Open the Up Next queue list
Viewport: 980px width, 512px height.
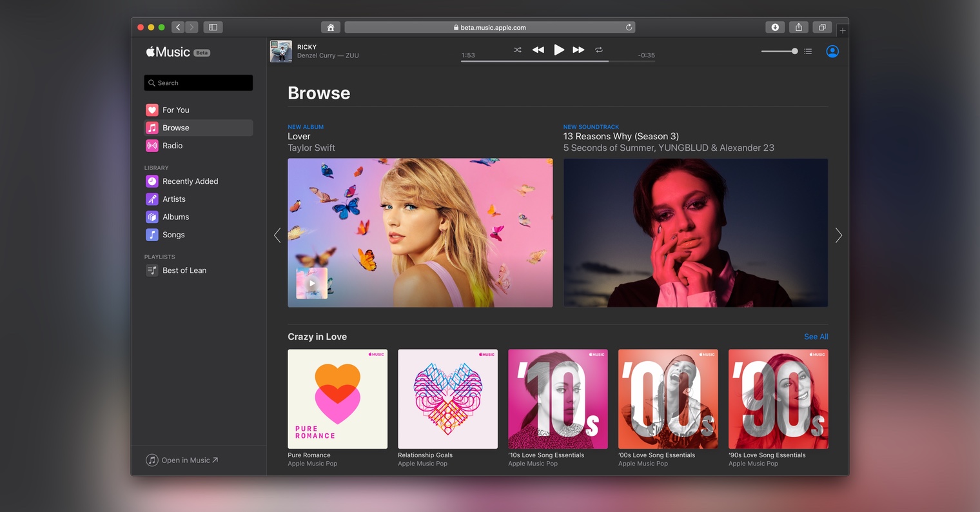click(808, 52)
